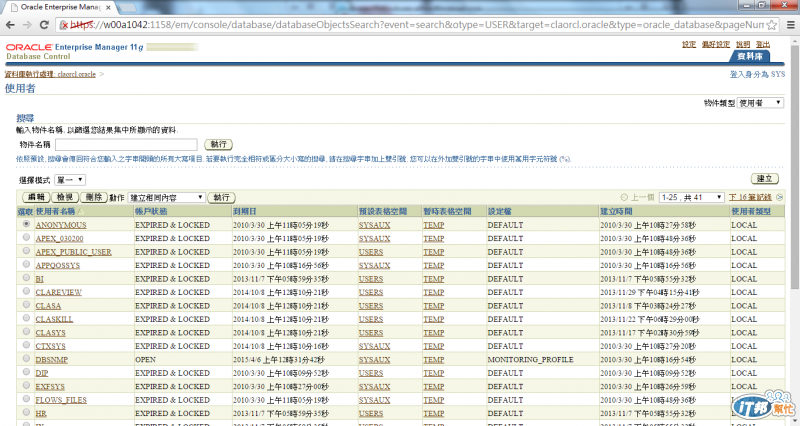Image resolution: width=800 pixels, height=426 pixels.
Task: Open SYSAUX tablespace link in ANONYMOUS row
Action: click(374, 225)
